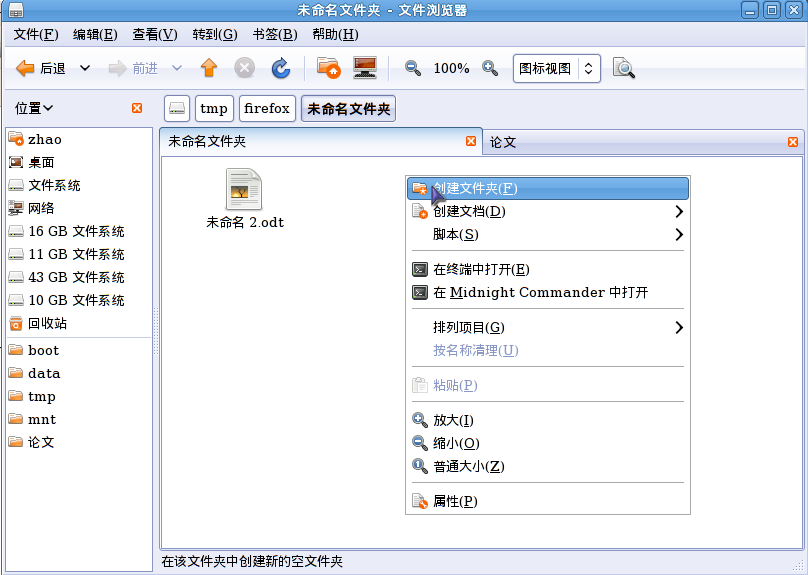The image size is (808, 575).
Task: Click the 100% zoom level label
Action: coord(451,68)
